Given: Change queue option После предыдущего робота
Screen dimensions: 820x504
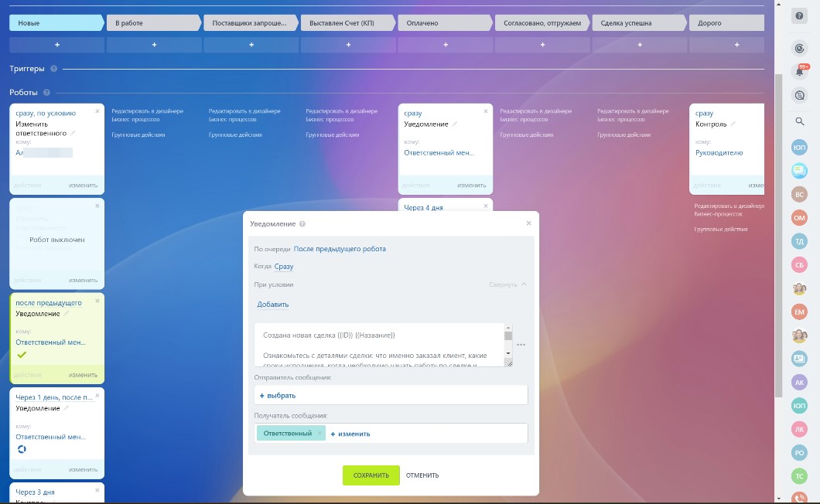Looking at the screenshot, I should click(x=340, y=249).
